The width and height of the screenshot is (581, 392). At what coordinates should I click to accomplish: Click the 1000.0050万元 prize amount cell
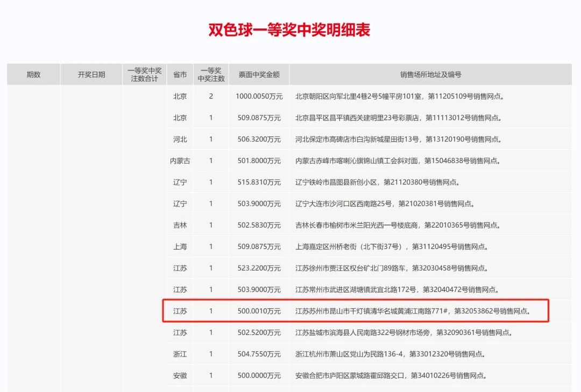(259, 96)
